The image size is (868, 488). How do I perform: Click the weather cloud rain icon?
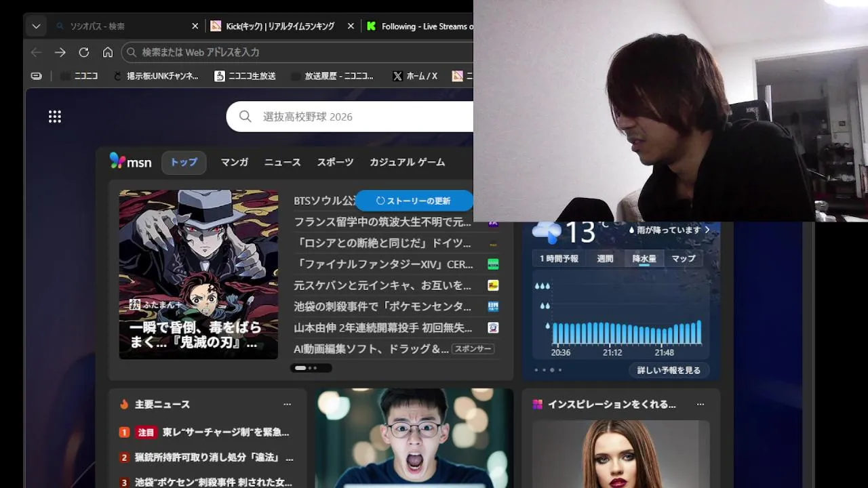547,232
